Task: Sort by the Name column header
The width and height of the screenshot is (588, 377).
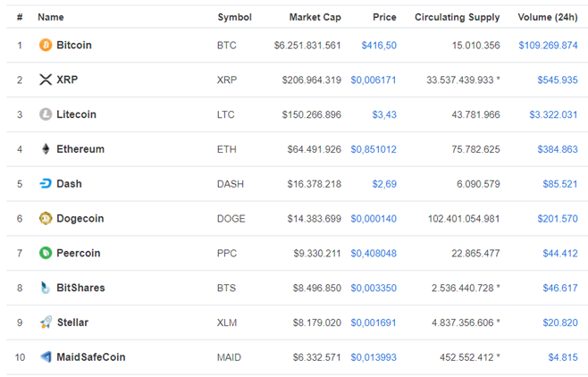Action: click(51, 17)
